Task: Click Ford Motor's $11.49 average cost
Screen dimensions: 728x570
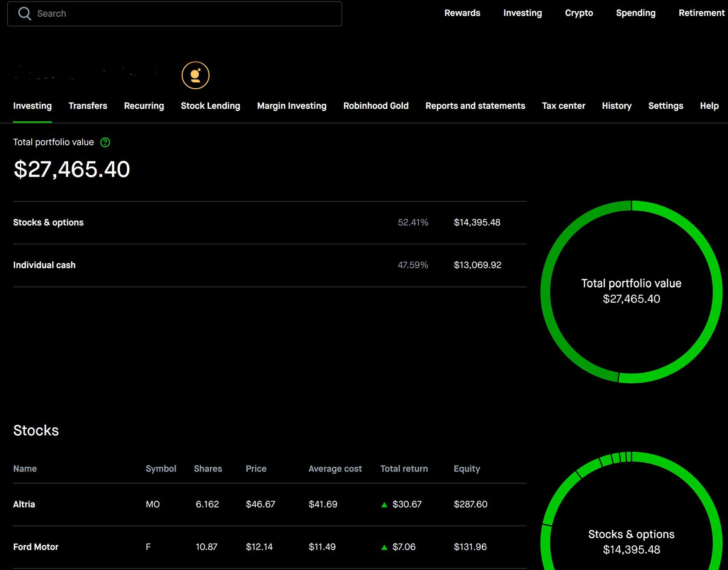Action: pyautogui.click(x=322, y=547)
